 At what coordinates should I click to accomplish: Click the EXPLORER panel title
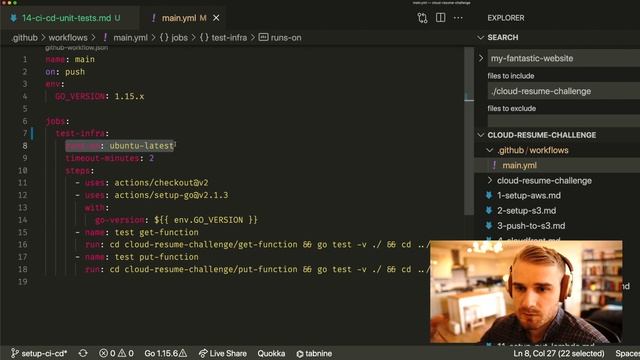click(506, 18)
